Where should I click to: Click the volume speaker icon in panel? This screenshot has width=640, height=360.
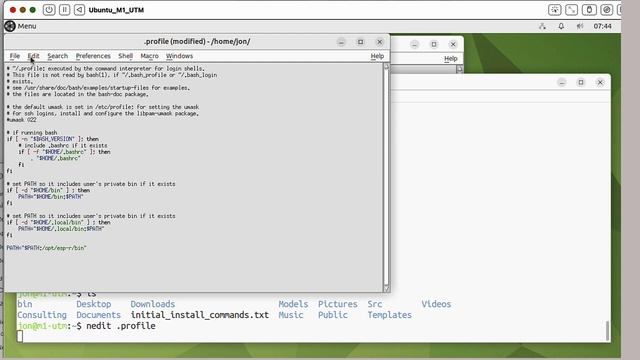[x=580, y=26]
